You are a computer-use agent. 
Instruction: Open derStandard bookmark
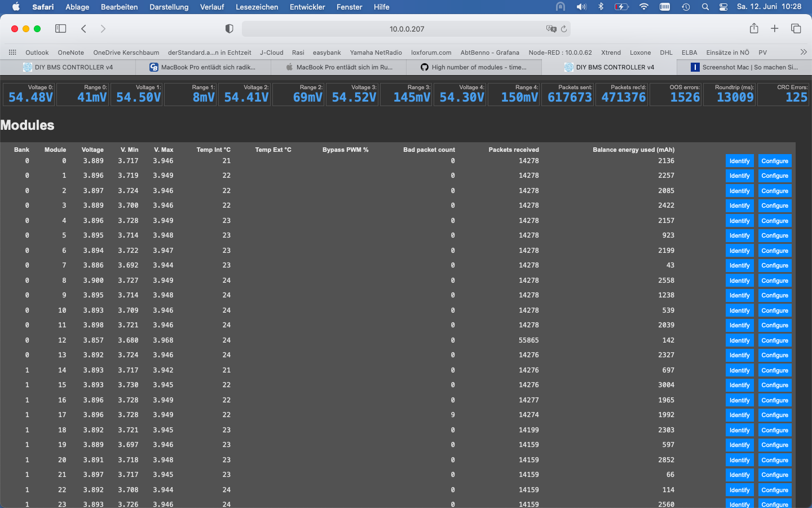pyautogui.click(x=209, y=52)
